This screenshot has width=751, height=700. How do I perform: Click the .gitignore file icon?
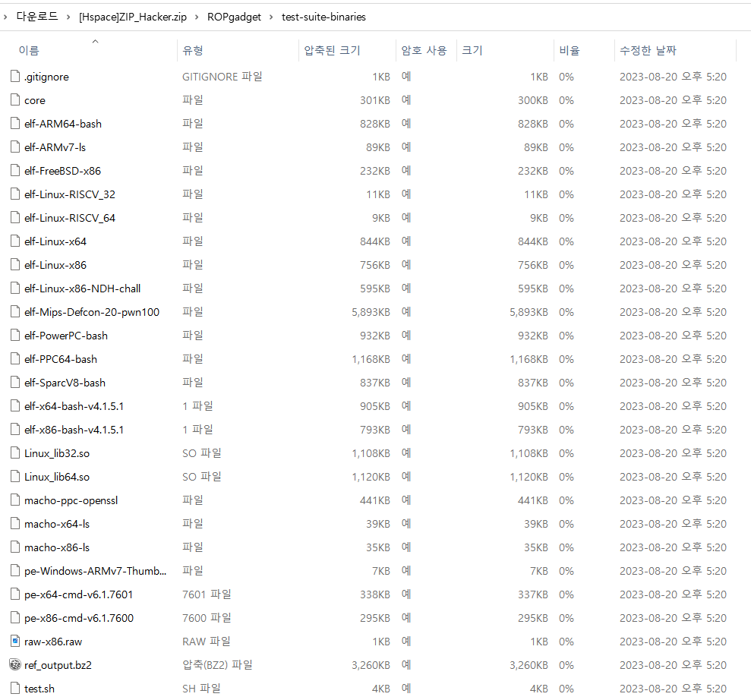coord(15,76)
